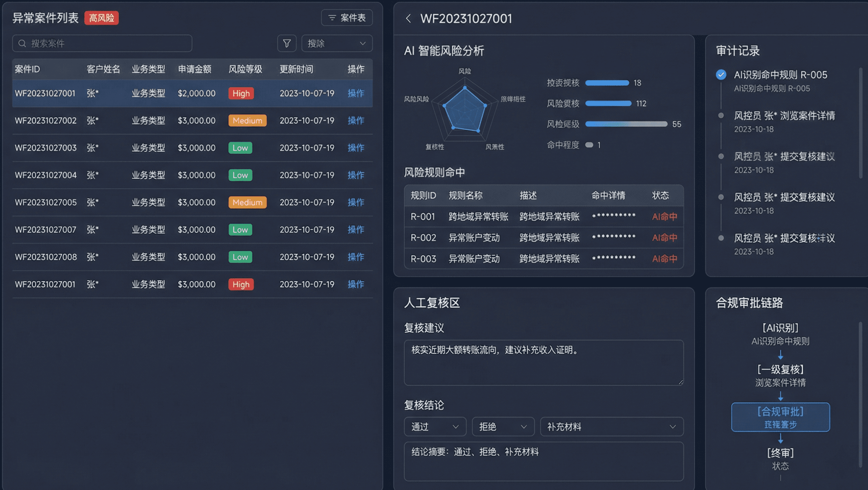
Task: Click the blue checkmark on AI识别命中规则 R-005
Action: (x=721, y=75)
